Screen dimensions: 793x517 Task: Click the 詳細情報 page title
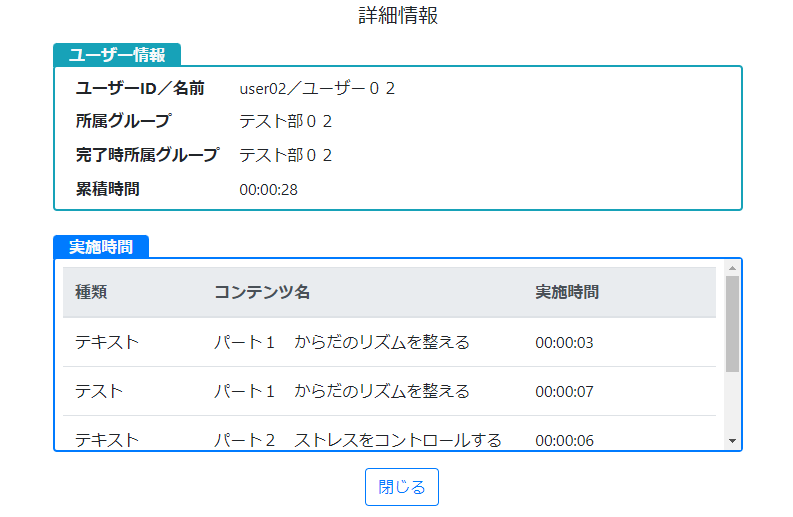pyautogui.click(x=399, y=15)
